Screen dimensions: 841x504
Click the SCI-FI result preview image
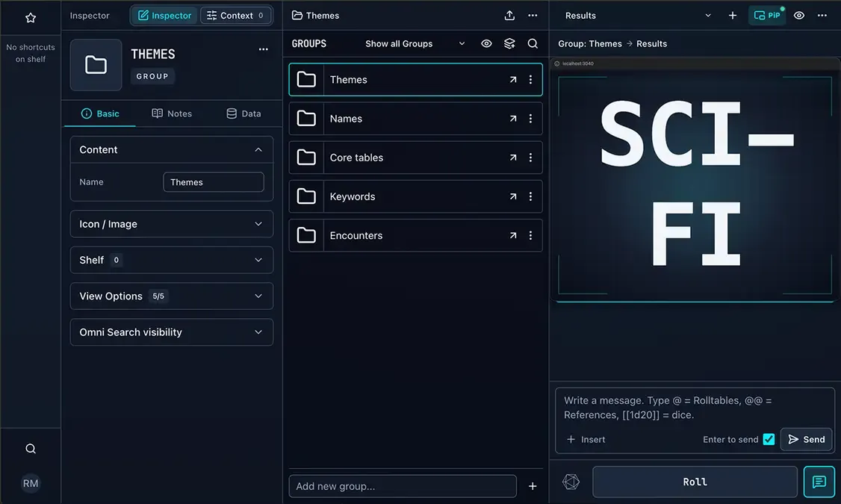click(x=695, y=185)
